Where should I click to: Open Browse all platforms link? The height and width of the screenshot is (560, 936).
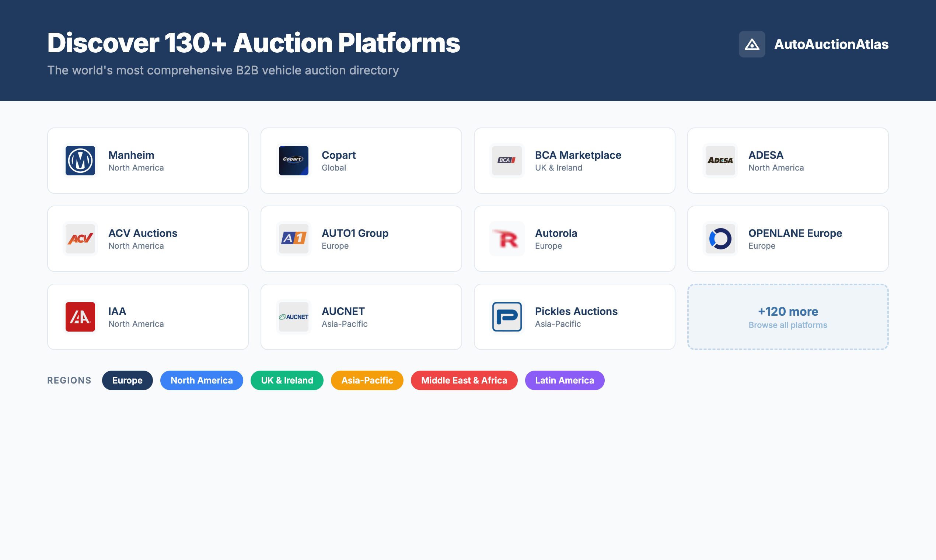[x=787, y=325]
